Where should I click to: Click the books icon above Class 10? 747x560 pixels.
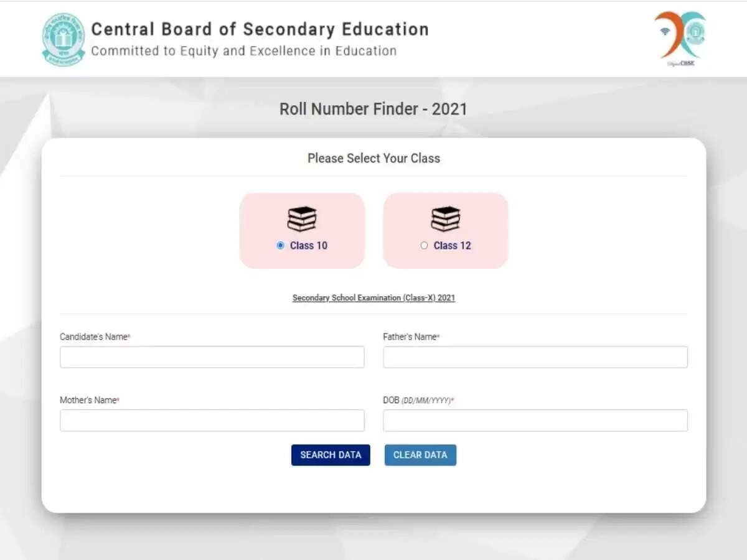pyautogui.click(x=302, y=219)
